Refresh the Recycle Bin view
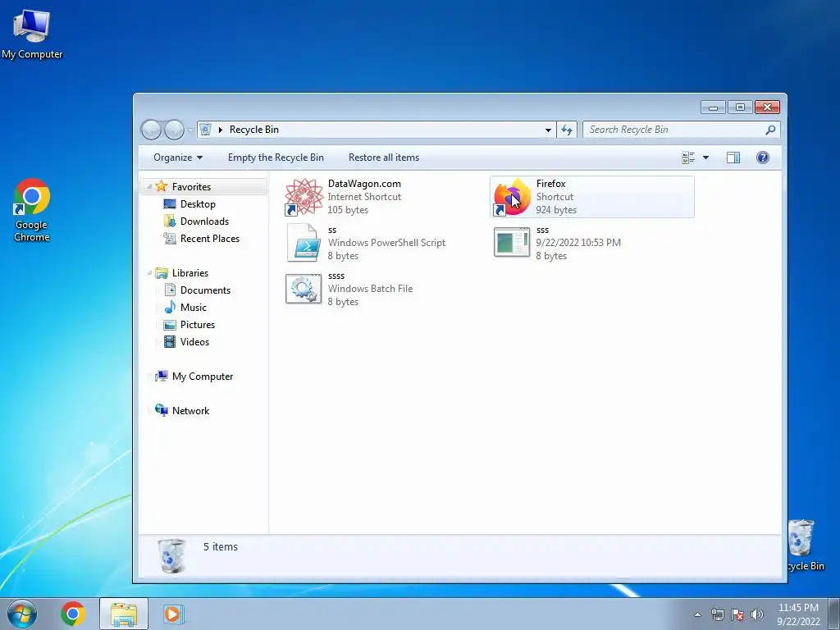This screenshot has height=630, width=840. (x=567, y=130)
